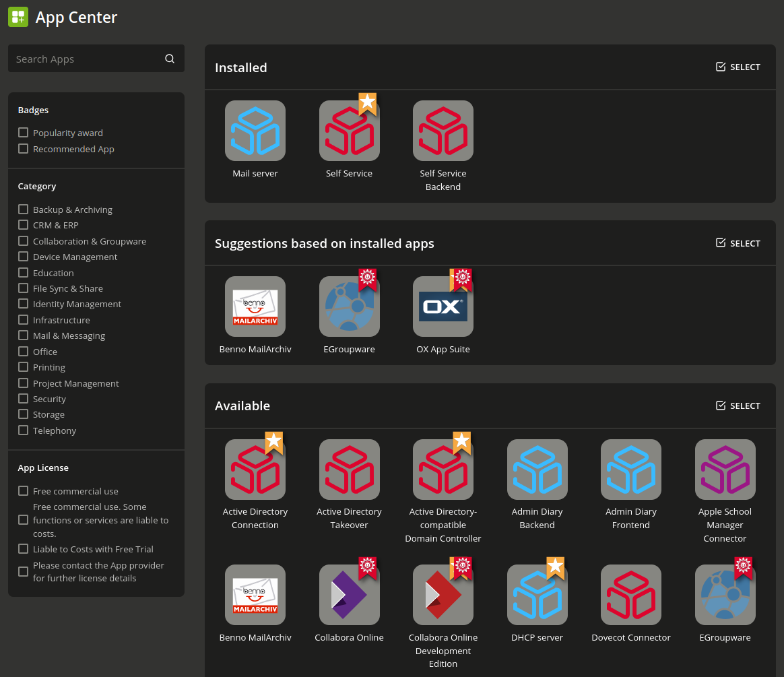This screenshot has height=677, width=784.
Task: Enable the Popularity award badge filter
Action: pos(23,133)
